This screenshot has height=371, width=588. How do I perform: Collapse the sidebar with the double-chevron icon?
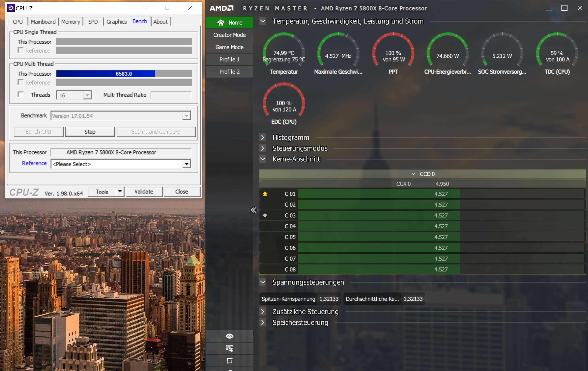tap(253, 210)
